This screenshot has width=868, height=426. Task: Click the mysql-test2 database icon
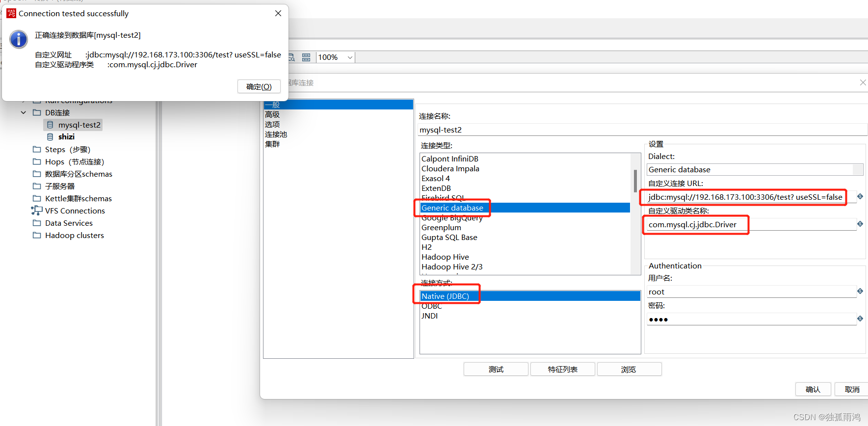click(50, 125)
